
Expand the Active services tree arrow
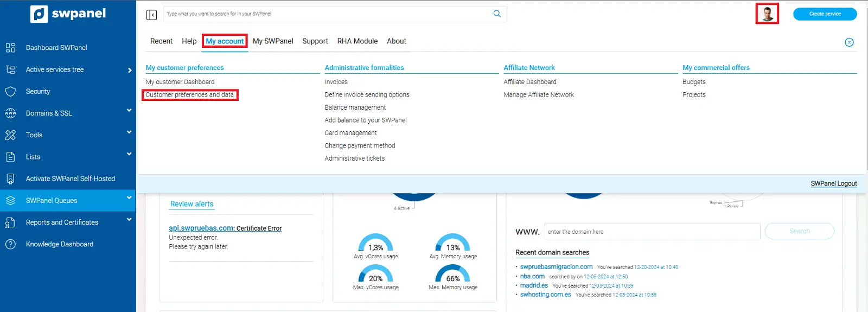(x=130, y=70)
